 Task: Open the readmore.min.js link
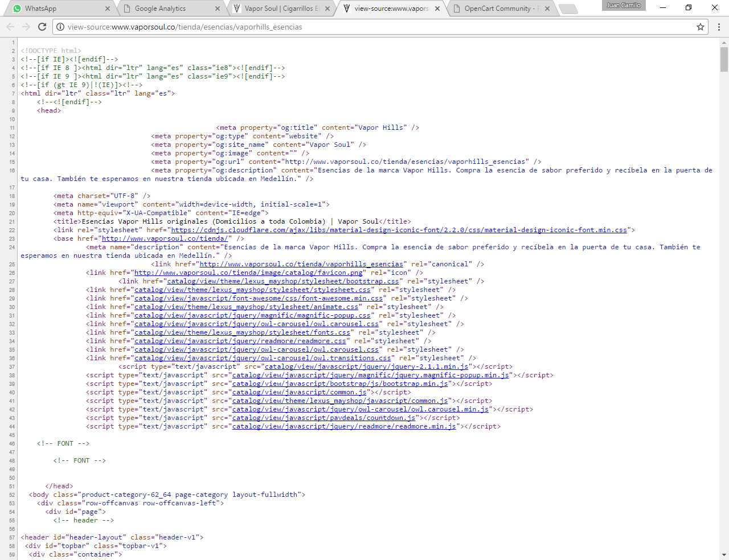pyautogui.click(x=344, y=426)
